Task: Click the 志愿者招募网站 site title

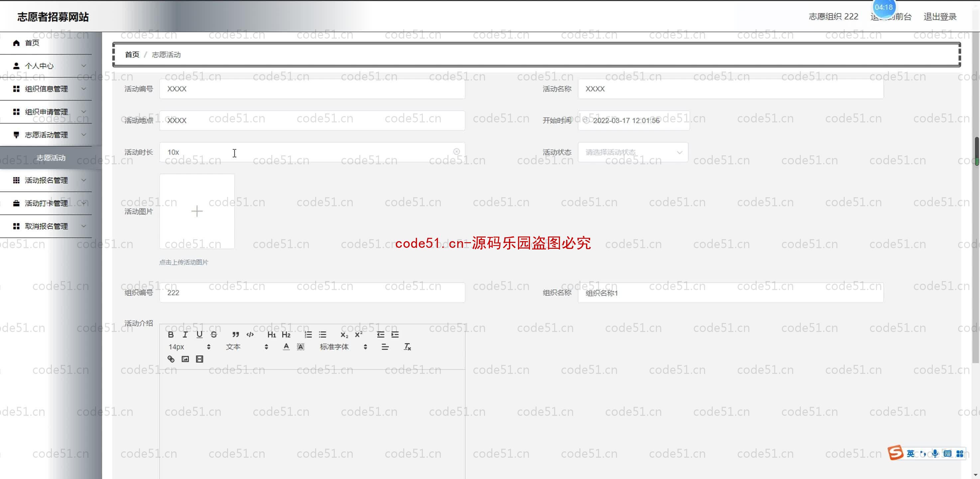Action: [53, 17]
